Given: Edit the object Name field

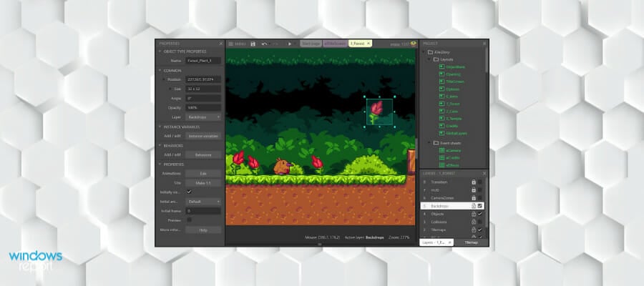Looking at the screenshot, I should point(203,60).
